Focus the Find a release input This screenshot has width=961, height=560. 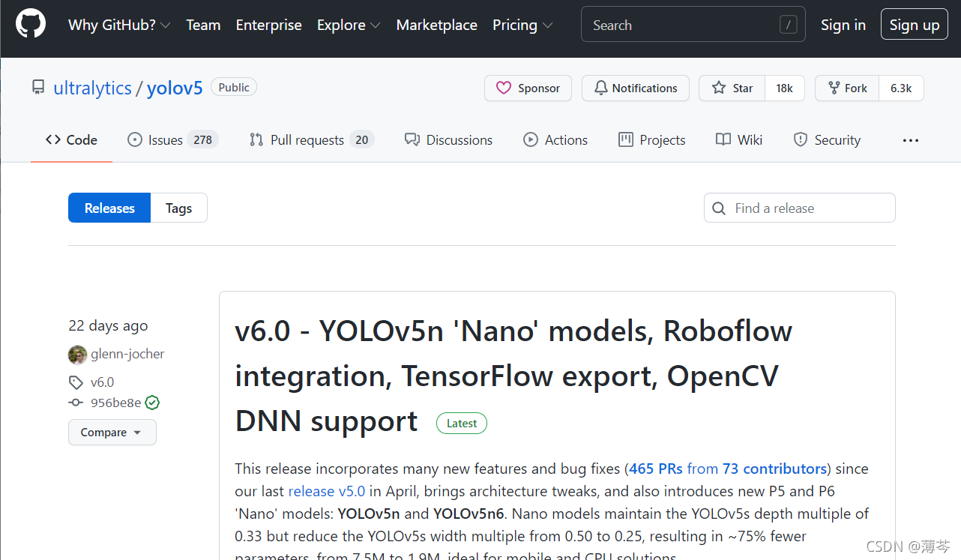(800, 208)
